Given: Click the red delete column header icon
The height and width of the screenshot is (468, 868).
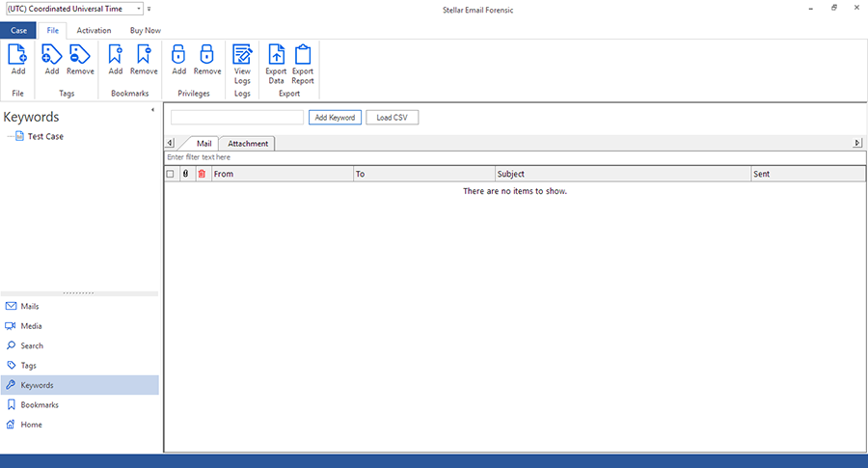Looking at the screenshot, I should (x=203, y=174).
